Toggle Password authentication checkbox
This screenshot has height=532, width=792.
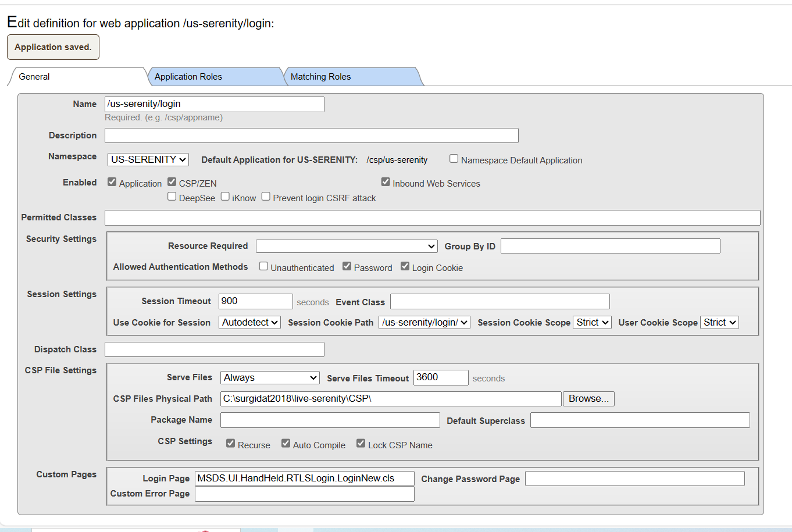point(347,266)
